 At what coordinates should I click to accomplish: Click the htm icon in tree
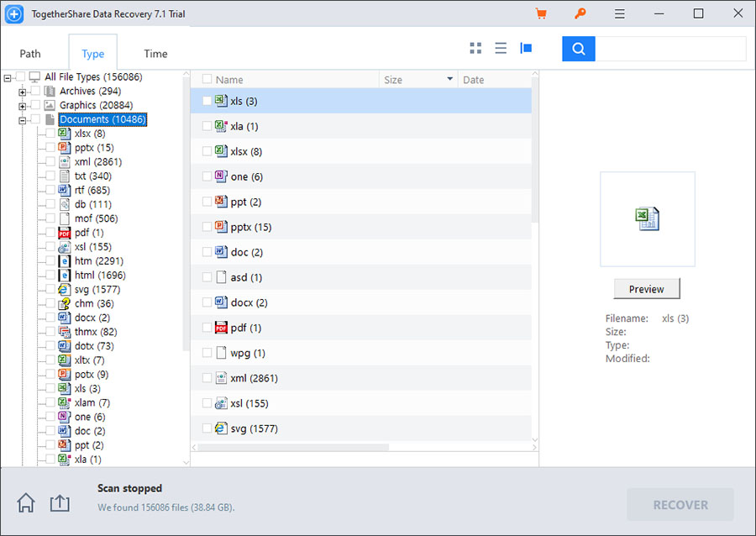(64, 260)
